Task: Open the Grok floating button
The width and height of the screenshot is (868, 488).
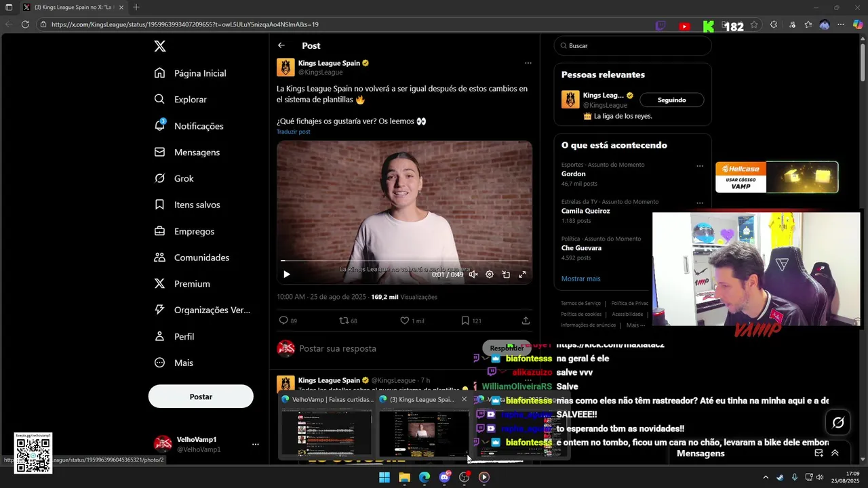Action: click(838, 423)
